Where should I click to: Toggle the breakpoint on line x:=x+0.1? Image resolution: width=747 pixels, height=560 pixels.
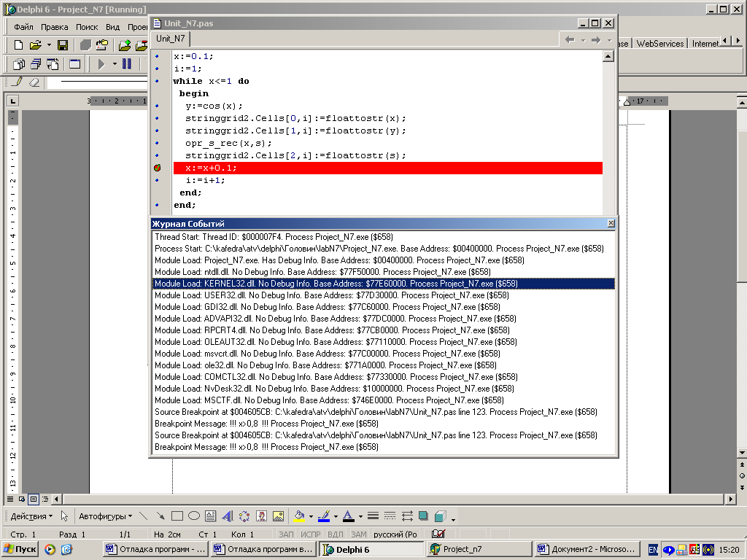click(x=158, y=168)
